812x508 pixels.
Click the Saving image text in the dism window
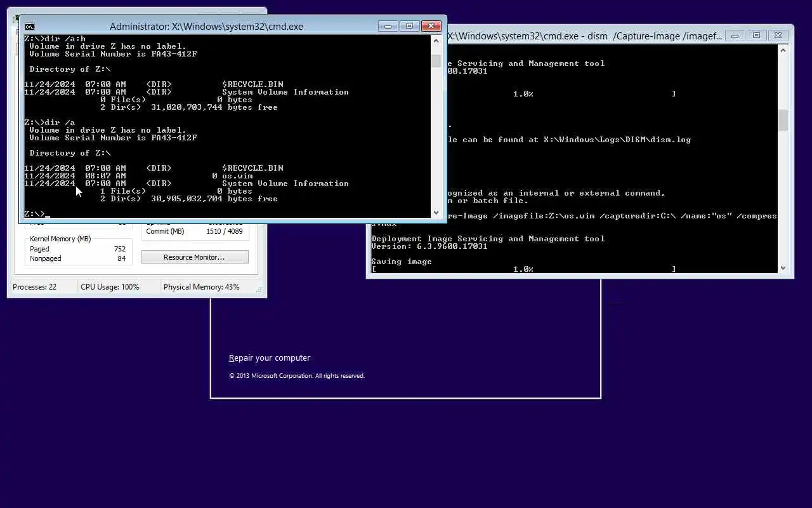tap(402, 262)
